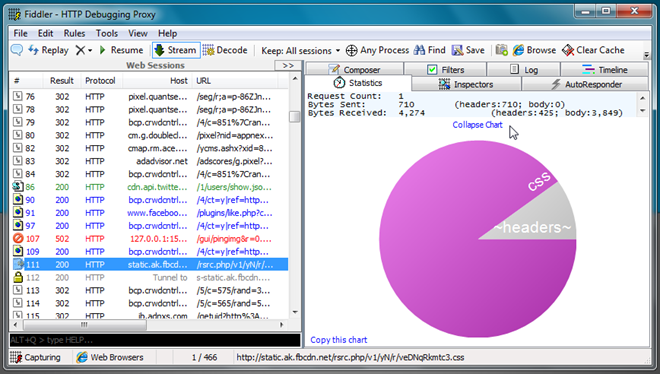Screen dimensions: 660x374
Task: Open the Tools menu
Action: [107, 33]
